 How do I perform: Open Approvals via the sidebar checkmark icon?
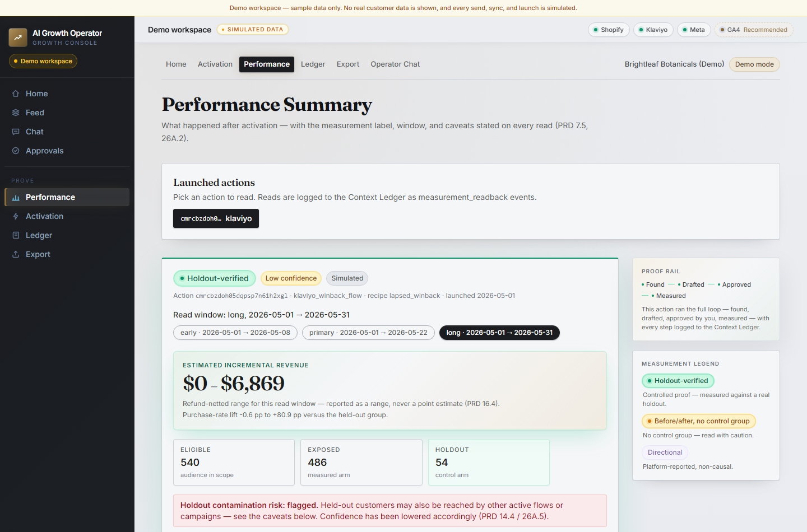[x=16, y=151]
